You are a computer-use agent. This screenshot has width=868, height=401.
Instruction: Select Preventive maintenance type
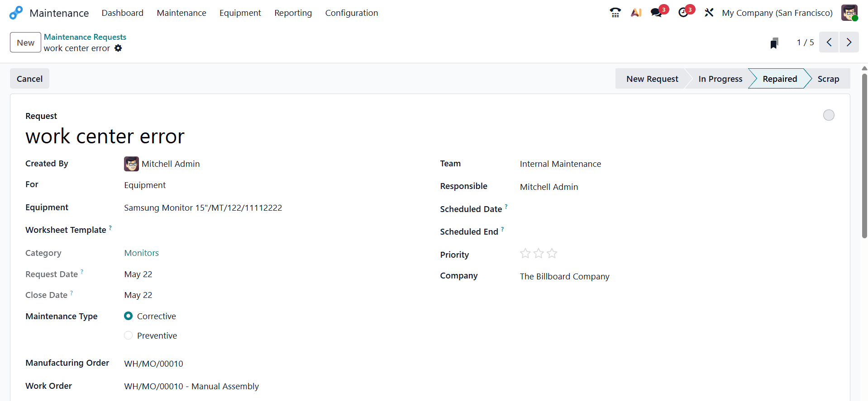(x=129, y=335)
